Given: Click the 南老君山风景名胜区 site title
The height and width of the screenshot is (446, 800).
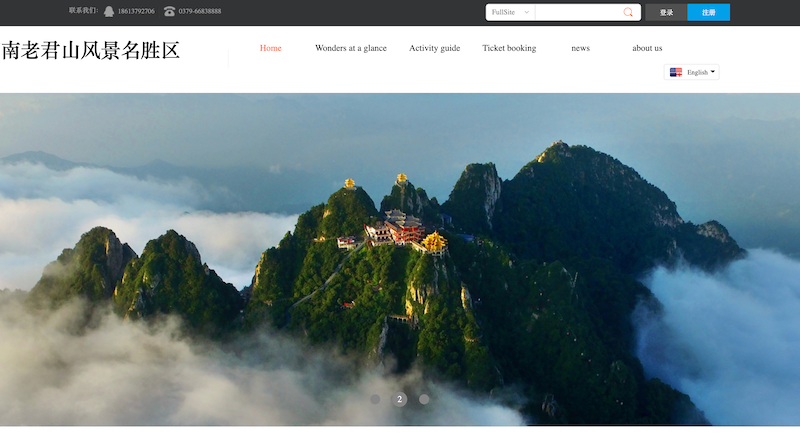Looking at the screenshot, I should tap(90, 51).
